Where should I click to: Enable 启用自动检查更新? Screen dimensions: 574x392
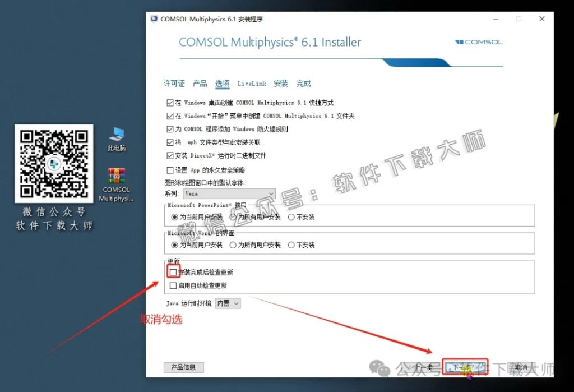173,285
